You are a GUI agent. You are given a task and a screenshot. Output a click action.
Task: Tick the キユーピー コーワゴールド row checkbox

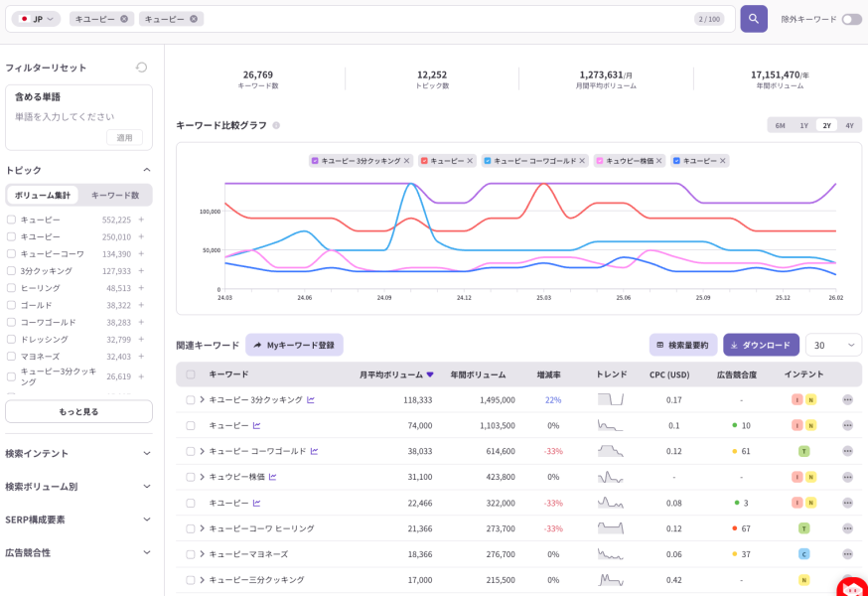click(191, 451)
